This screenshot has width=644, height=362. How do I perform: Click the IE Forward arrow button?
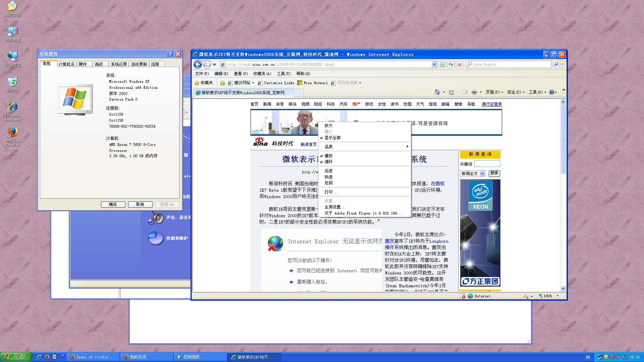(x=207, y=64)
